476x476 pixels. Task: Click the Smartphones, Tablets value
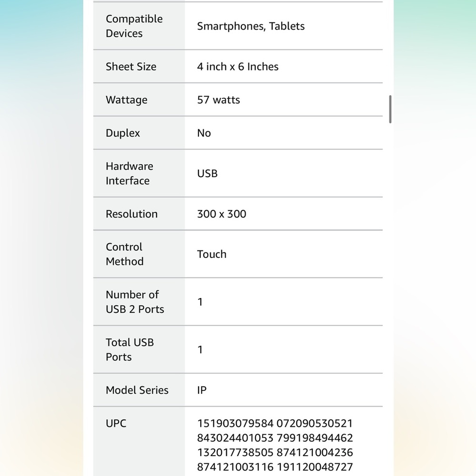click(251, 26)
